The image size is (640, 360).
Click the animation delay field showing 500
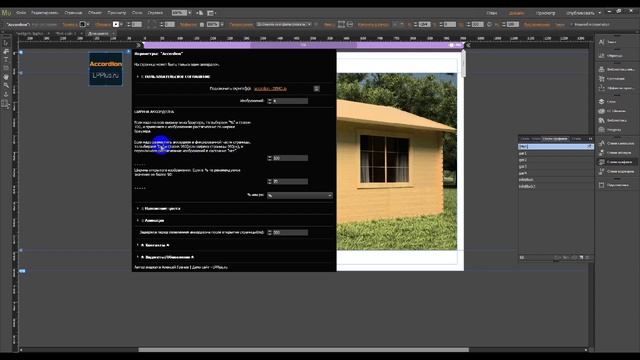[290, 232]
